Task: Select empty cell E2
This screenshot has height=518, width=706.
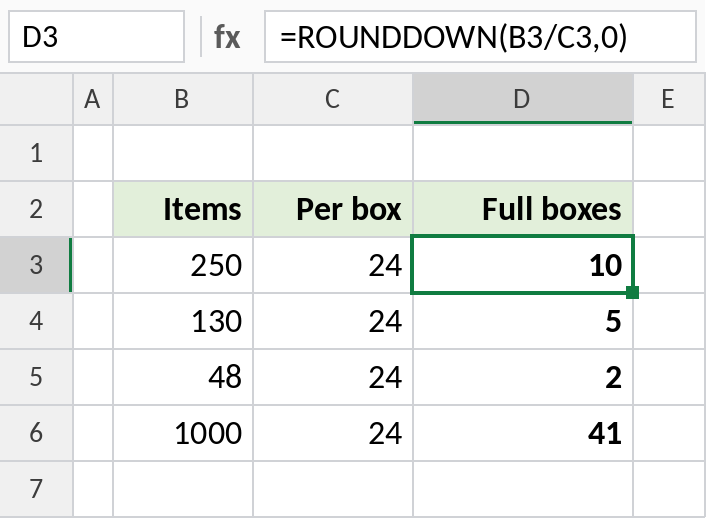Action: (669, 209)
